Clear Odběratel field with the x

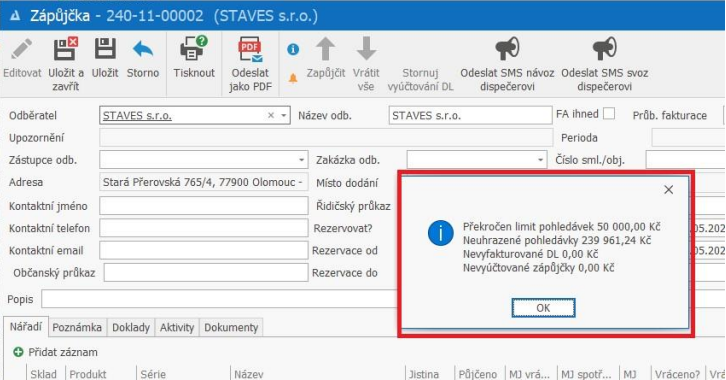(271, 116)
